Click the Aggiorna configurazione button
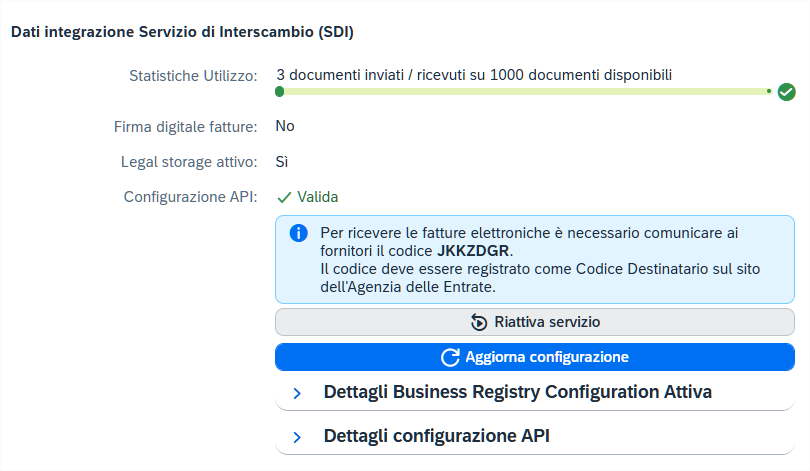Screen dimensions: 810x471 point(535,357)
